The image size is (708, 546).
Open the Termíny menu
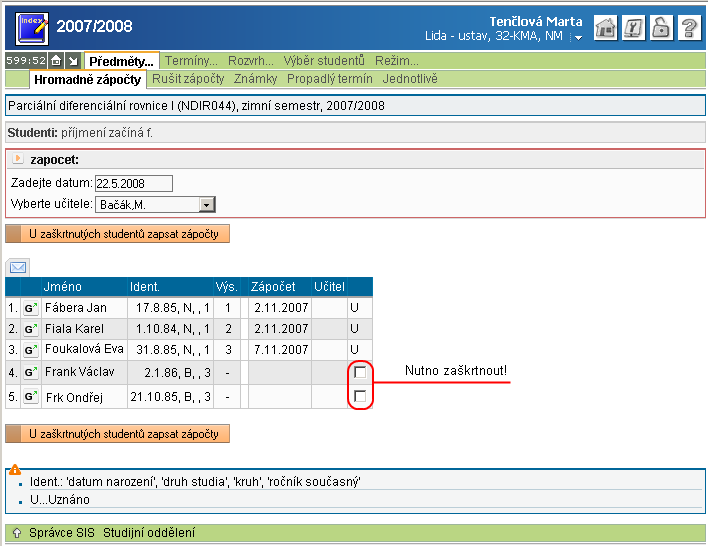click(x=191, y=61)
